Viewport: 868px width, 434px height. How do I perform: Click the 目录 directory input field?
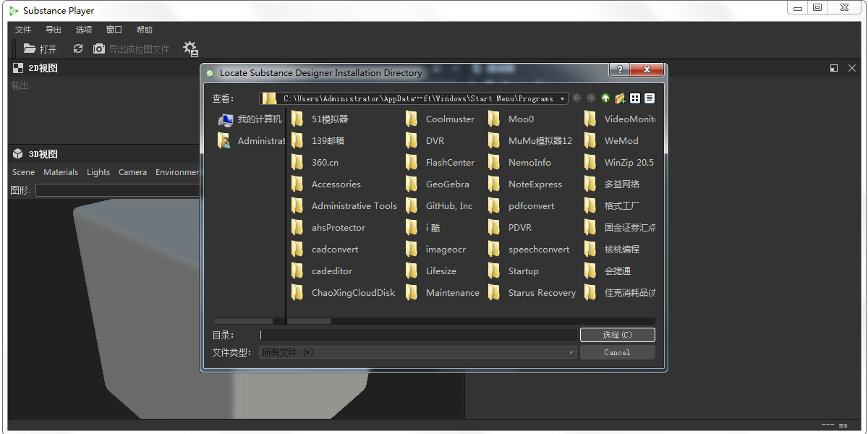[418, 335]
